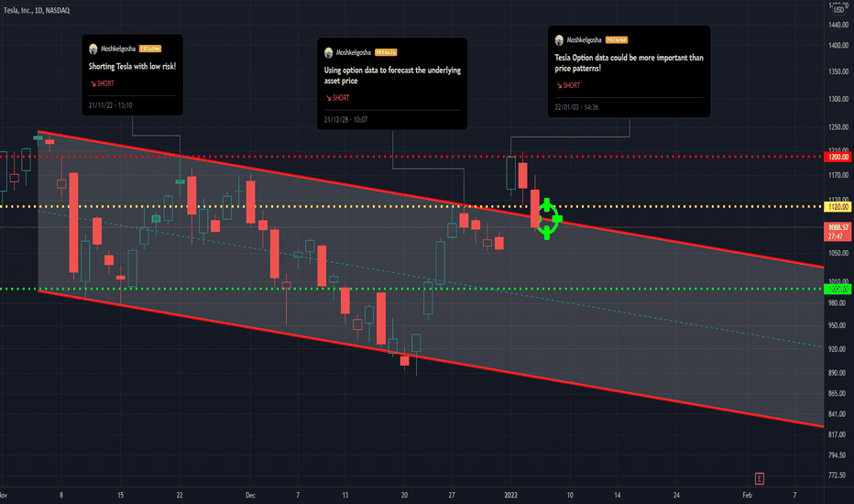The image size is (854, 504).
Task: Click the 'Feb' label on time axis
Action: pyautogui.click(x=748, y=495)
